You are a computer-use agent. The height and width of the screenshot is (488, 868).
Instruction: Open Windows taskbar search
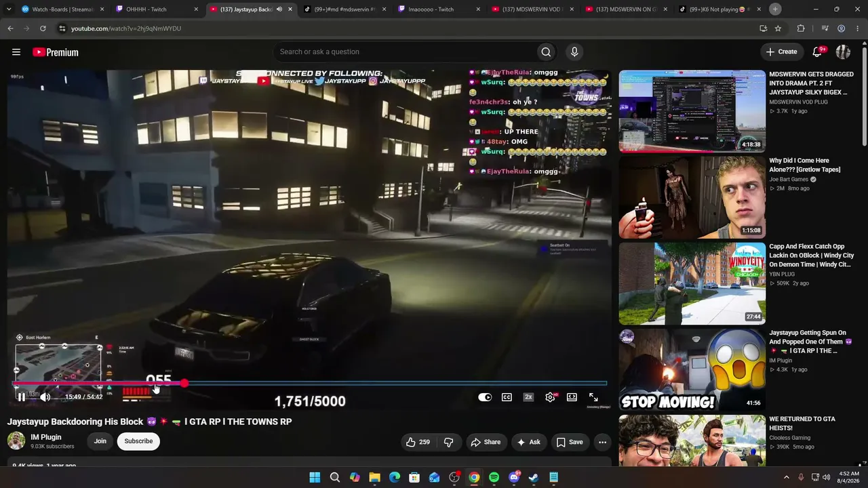coord(335,478)
